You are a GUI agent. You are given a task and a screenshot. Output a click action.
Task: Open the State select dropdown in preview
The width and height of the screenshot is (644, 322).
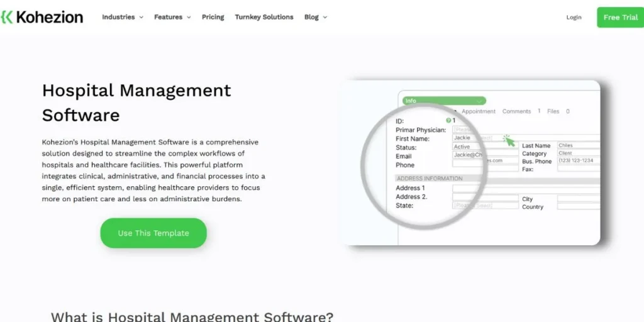(485, 206)
